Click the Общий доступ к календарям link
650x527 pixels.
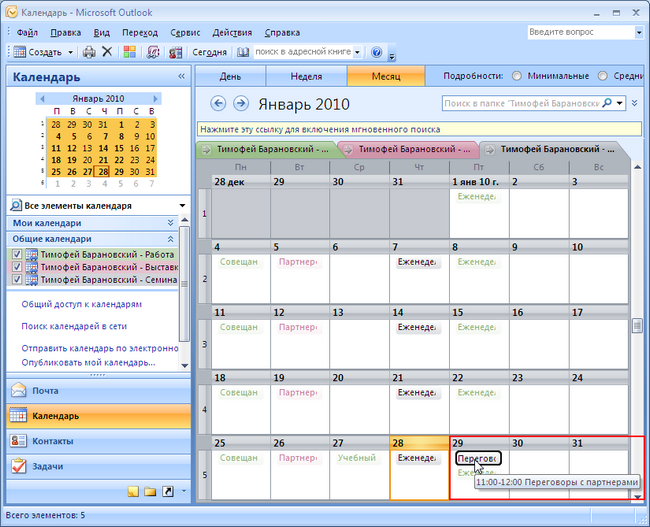81,304
